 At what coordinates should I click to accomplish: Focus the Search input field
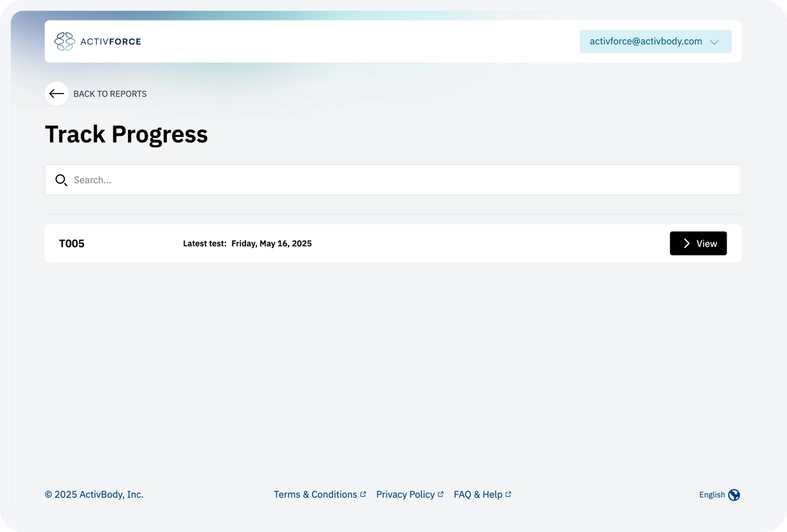[x=405, y=180]
